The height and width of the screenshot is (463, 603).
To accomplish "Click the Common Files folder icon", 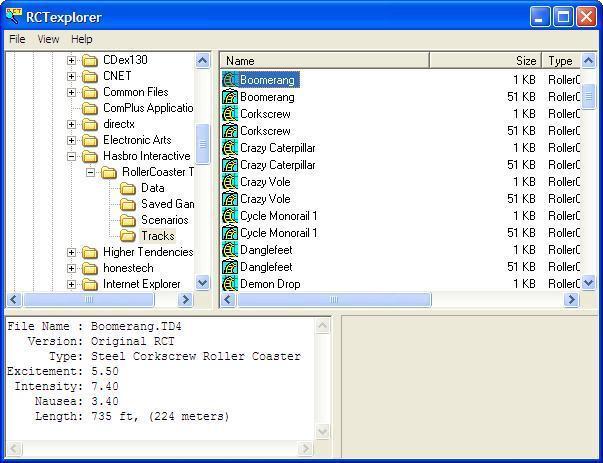I will pos(90,92).
